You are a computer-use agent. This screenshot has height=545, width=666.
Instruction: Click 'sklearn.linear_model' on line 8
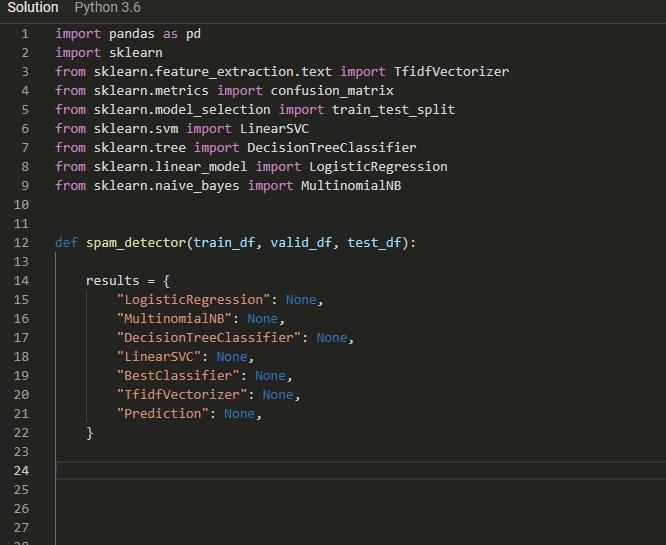click(x=170, y=167)
